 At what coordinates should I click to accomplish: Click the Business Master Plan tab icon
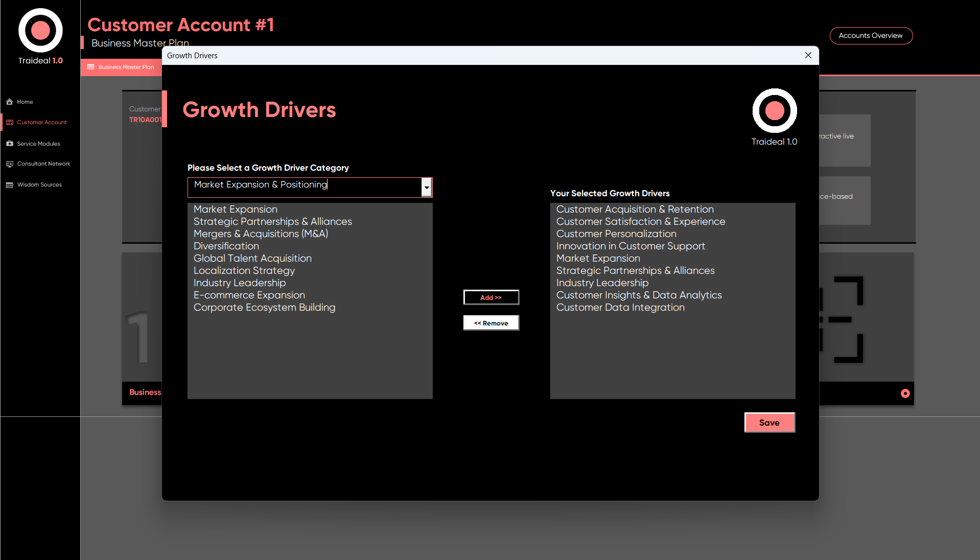point(91,67)
